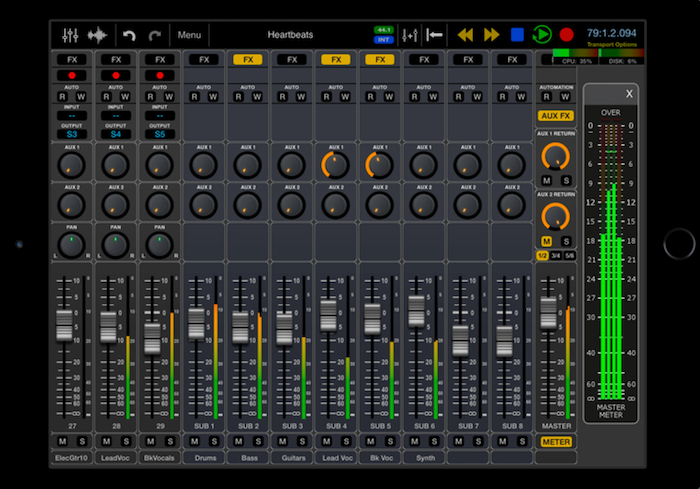Select the 1/2 output pair
700x489 pixels.
(x=542, y=256)
